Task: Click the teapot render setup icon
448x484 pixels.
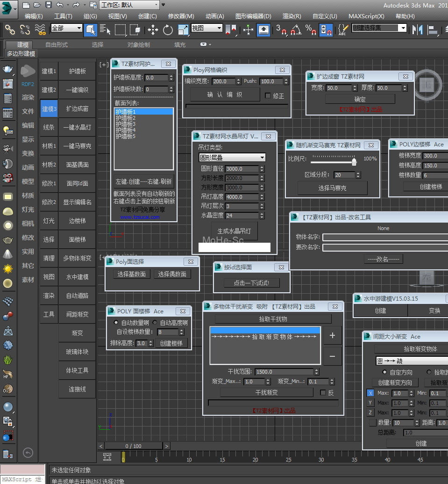Action: [x=8, y=70]
